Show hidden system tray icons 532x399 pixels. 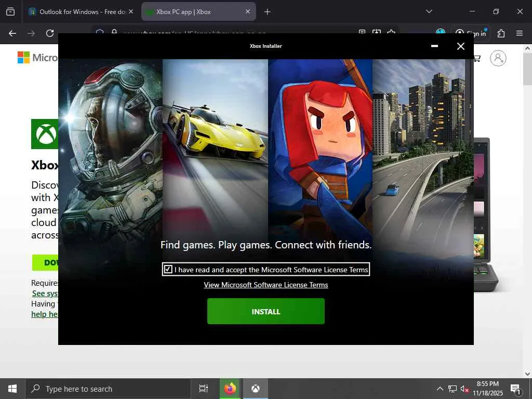pos(440,389)
